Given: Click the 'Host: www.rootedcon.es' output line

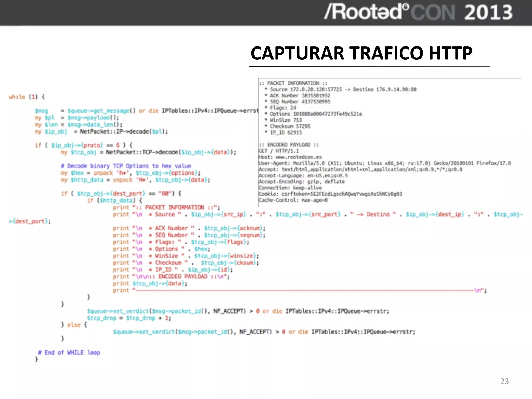Looking at the screenshot, I should [x=290, y=157].
